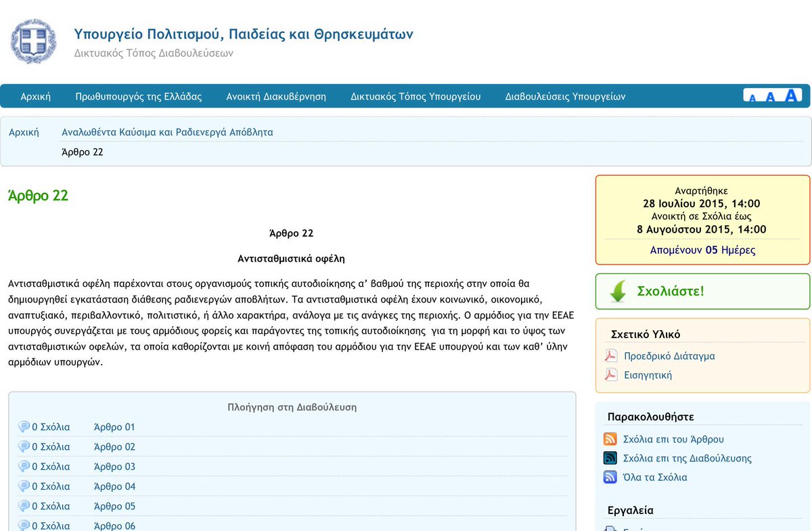Viewport: 812px width, 531px height.
Task: Open breadcrumb Αναλωθέντα Καύσιμα και Ραδιενεργά Απόβλητα
Action: point(167,132)
